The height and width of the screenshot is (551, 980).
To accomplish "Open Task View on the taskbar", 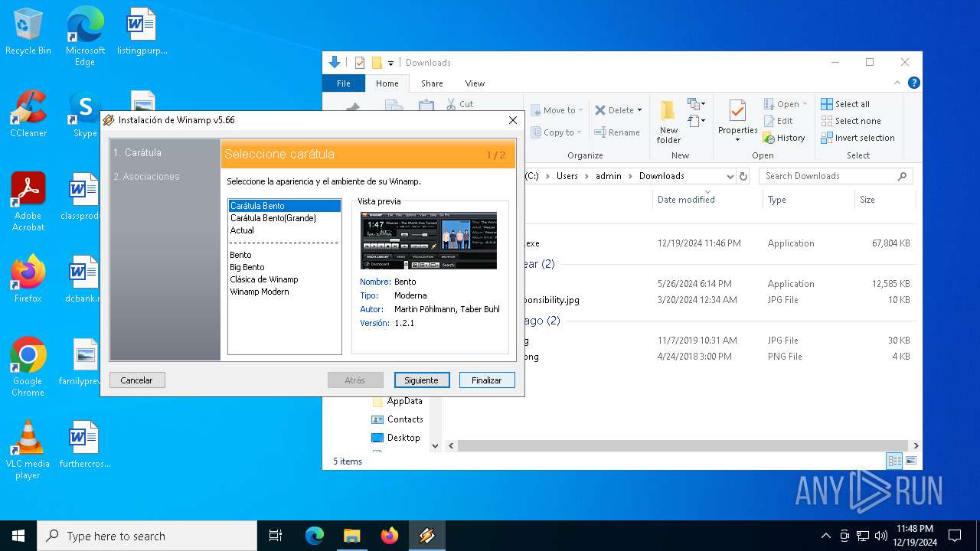I will coord(276,536).
